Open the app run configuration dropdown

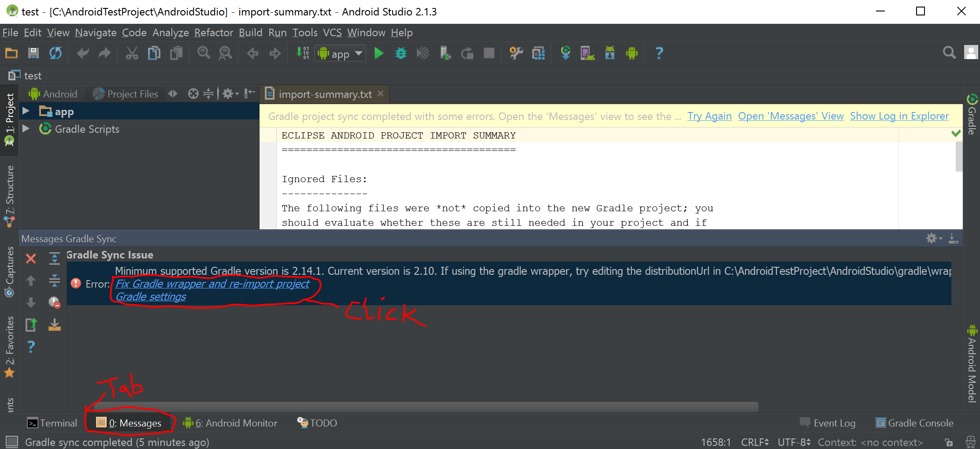[340, 54]
